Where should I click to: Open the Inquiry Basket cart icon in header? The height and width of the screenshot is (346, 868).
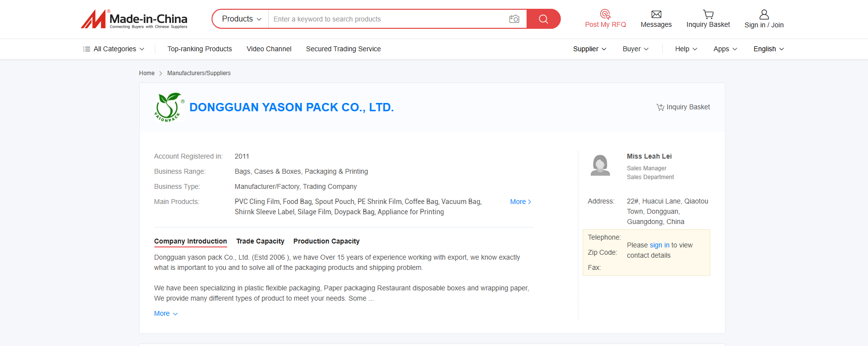coord(708,14)
